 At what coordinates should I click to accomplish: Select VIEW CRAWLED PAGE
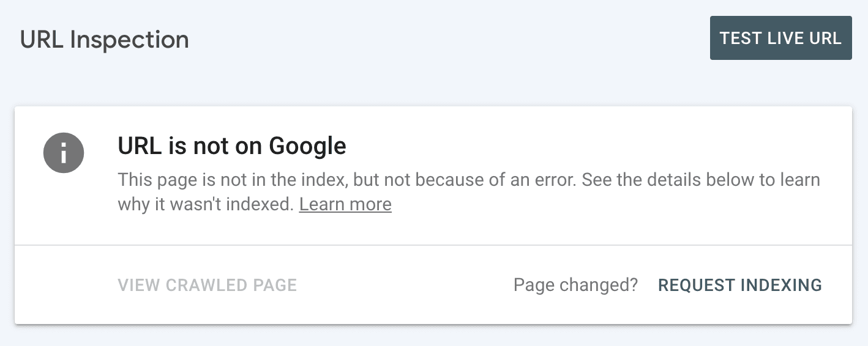coord(208,285)
